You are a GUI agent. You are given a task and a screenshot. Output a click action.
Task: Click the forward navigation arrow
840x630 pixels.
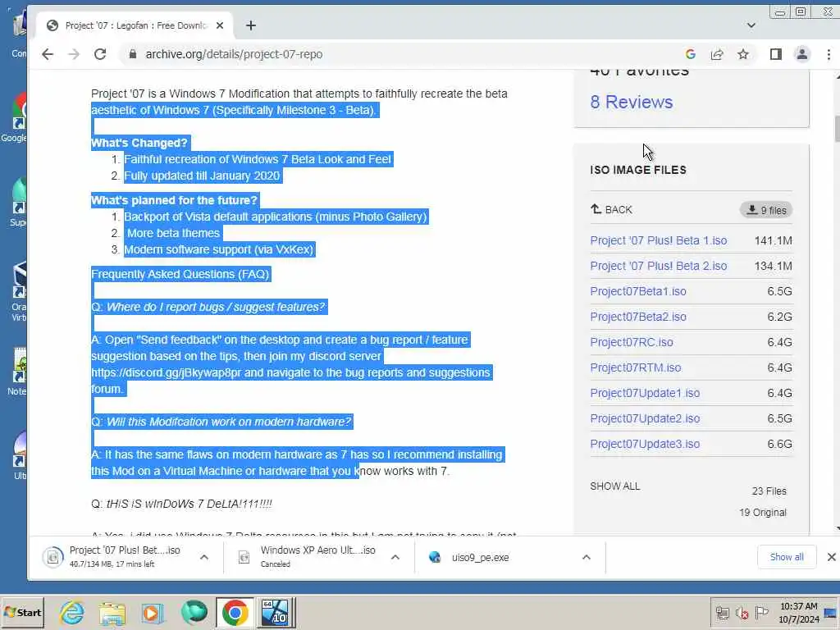tap(73, 54)
